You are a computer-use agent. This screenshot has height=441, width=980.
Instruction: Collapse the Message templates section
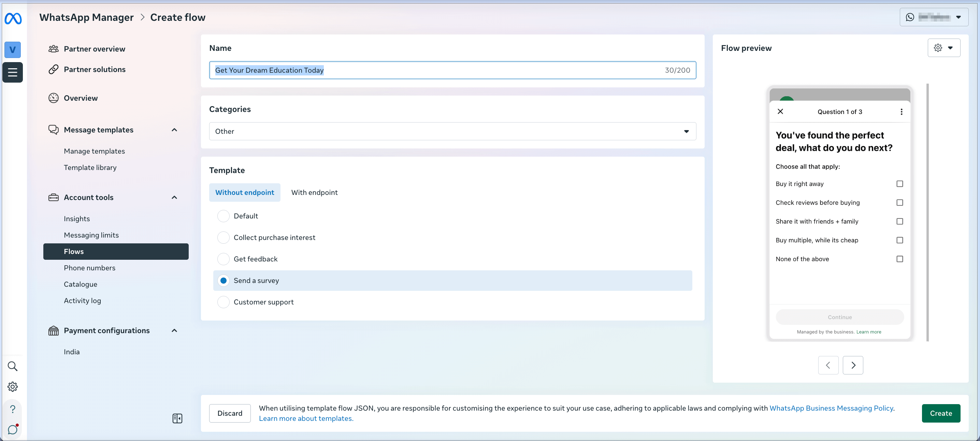pos(174,130)
